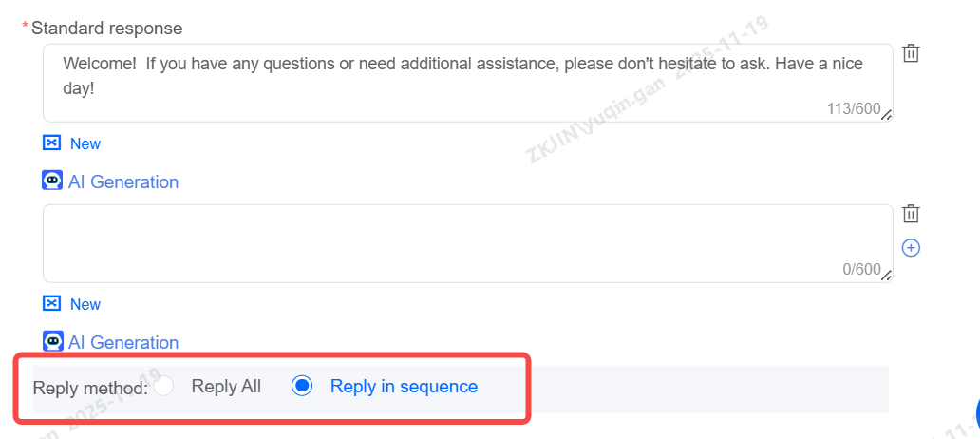Click the "New" link under the empty response
Screen dimensions: 980x439
pos(85,304)
